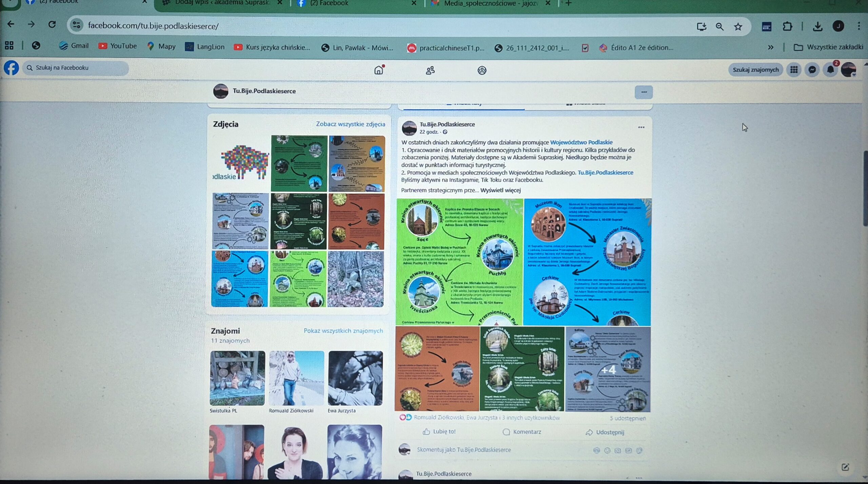Click the Szukaj znajomych button
This screenshot has width=868, height=484.
click(755, 70)
